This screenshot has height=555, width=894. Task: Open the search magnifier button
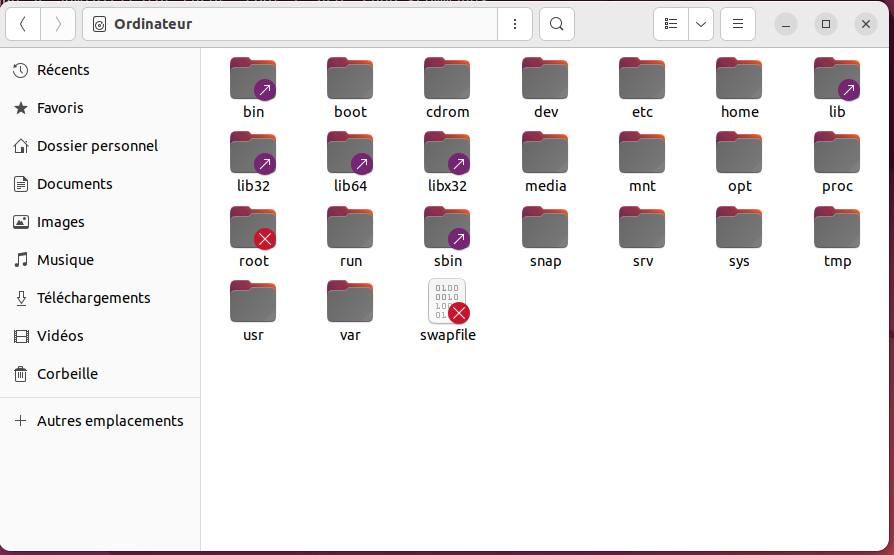point(557,24)
